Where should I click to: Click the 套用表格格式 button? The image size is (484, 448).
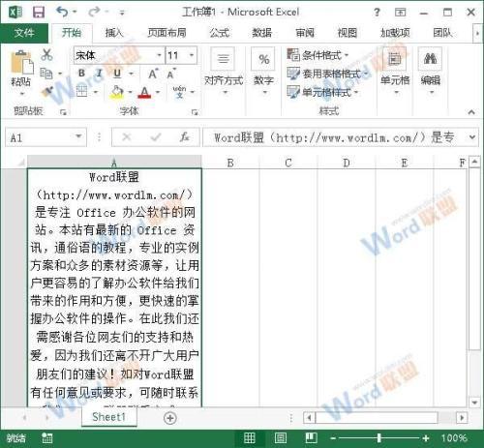(x=328, y=74)
